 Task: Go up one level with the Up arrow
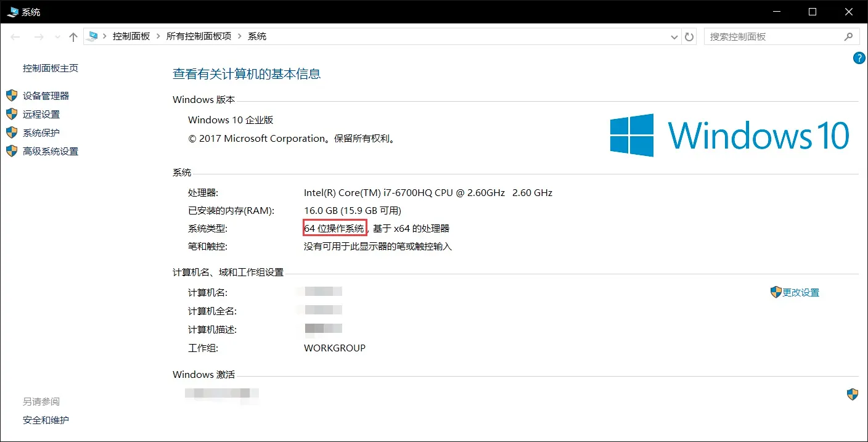click(x=73, y=37)
